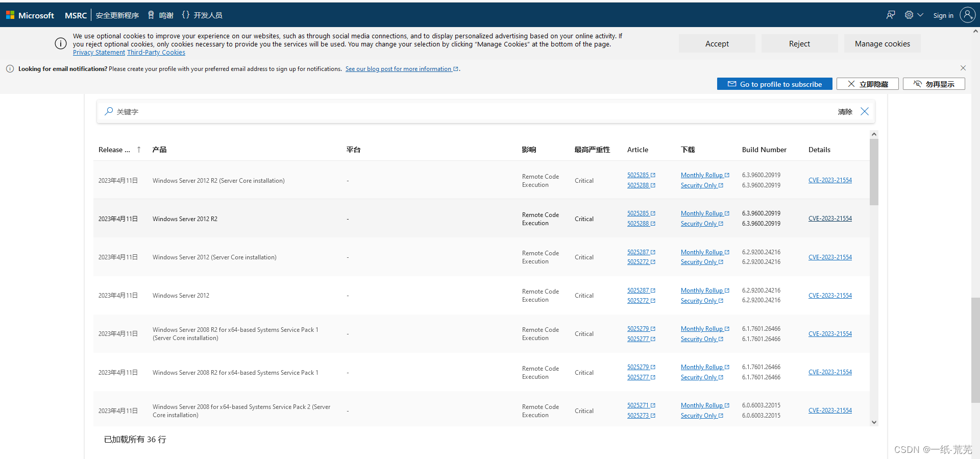Open CVE-2023-21554 in Windows Server 2012 R2 row
980x459 pixels.
(x=830, y=219)
